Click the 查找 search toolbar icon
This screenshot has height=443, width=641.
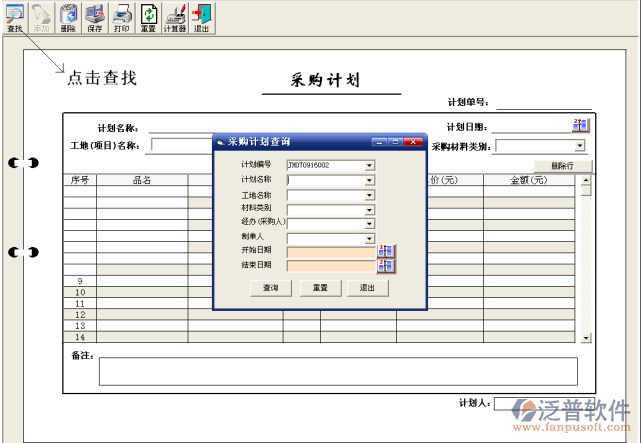[x=15, y=18]
